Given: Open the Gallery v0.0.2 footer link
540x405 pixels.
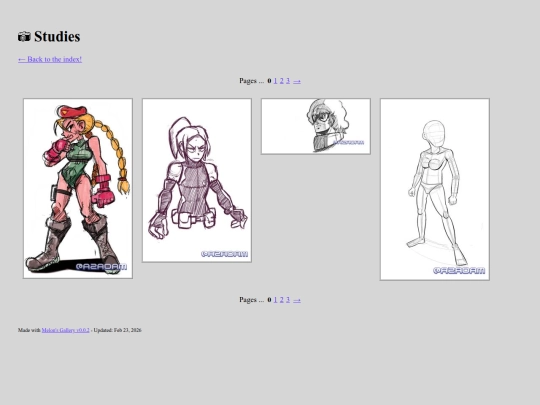Looking at the screenshot, I should tap(65, 330).
